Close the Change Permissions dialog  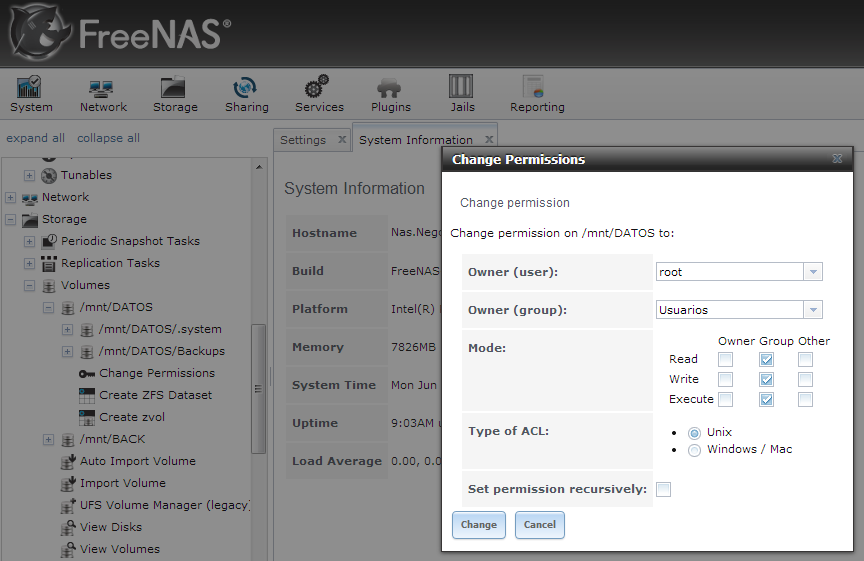point(837,159)
